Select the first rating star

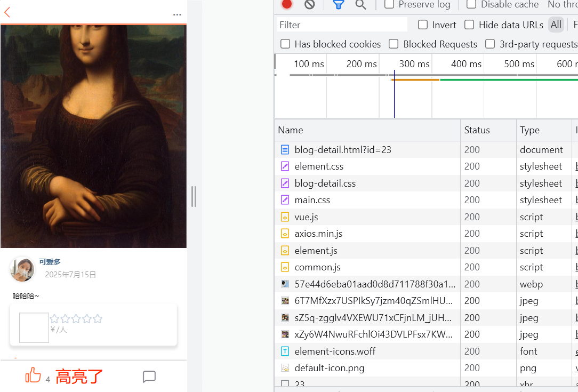[x=54, y=318]
